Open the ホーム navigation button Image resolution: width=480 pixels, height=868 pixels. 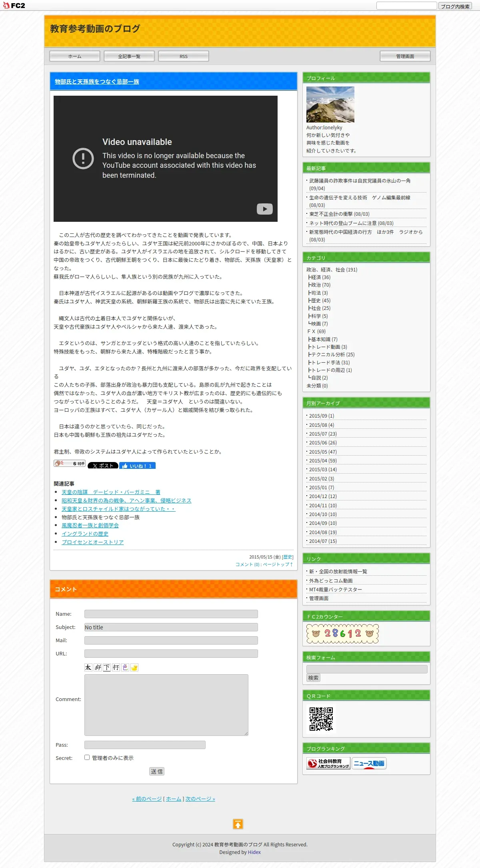click(75, 56)
